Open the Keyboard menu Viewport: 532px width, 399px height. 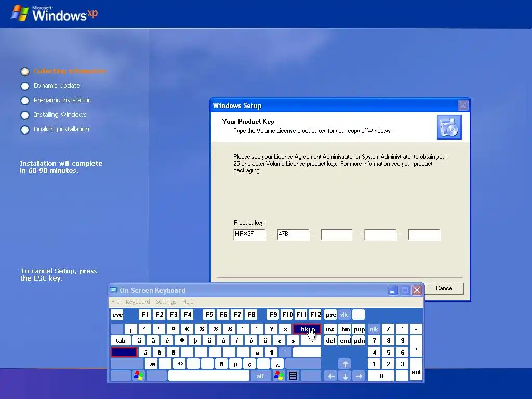(x=137, y=302)
